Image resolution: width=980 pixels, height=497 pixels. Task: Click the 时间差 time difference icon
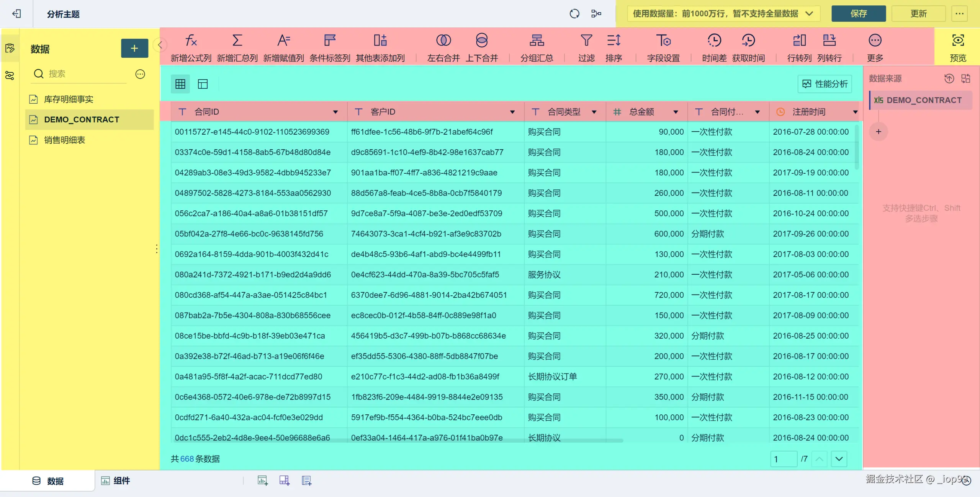coord(714,41)
